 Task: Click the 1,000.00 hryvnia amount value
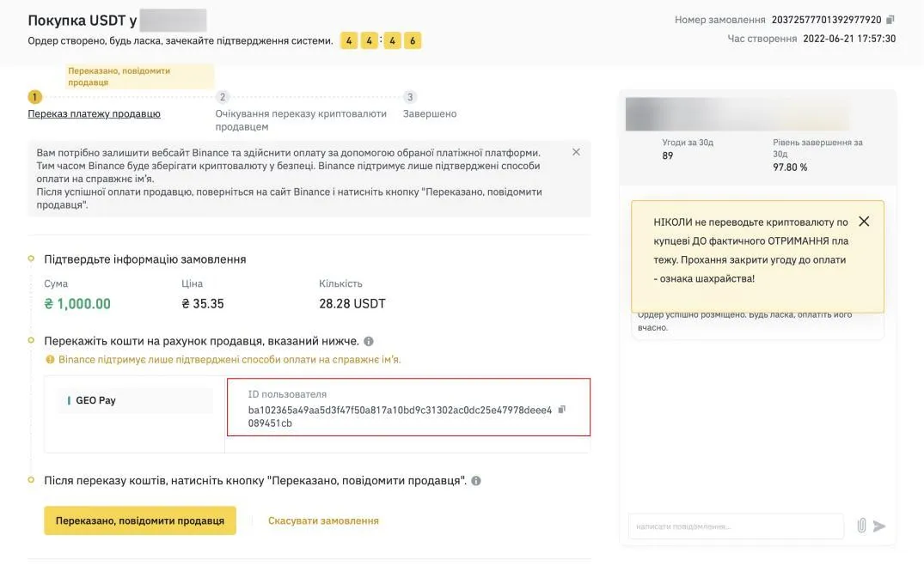point(77,304)
